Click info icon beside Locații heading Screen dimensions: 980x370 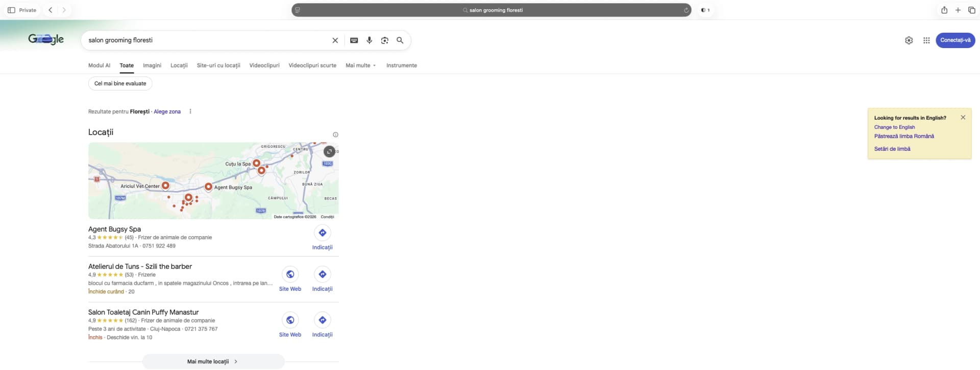pyautogui.click(x=335, y=135)
